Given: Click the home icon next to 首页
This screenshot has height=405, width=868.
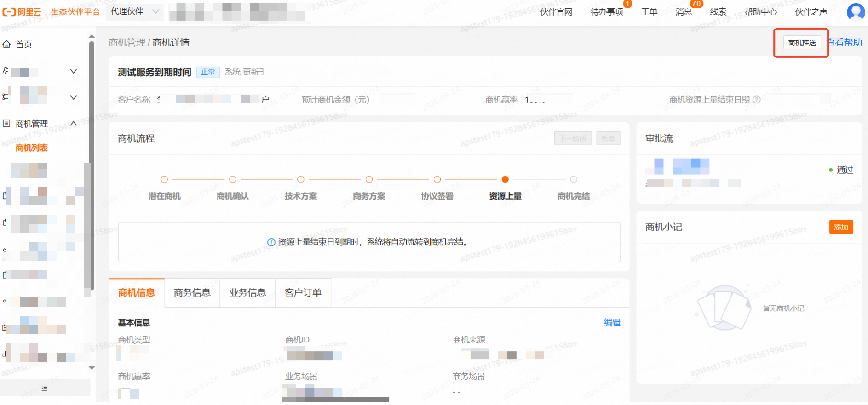Looking at the screenshot, I should pyautogui.click(x=6, y=44).
